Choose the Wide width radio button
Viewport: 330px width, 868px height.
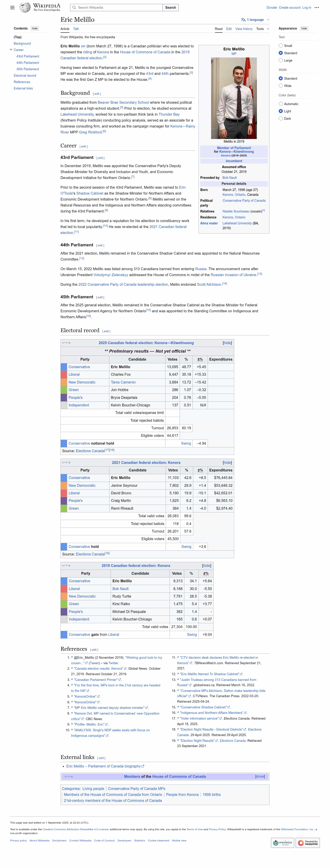coord(280,86)
